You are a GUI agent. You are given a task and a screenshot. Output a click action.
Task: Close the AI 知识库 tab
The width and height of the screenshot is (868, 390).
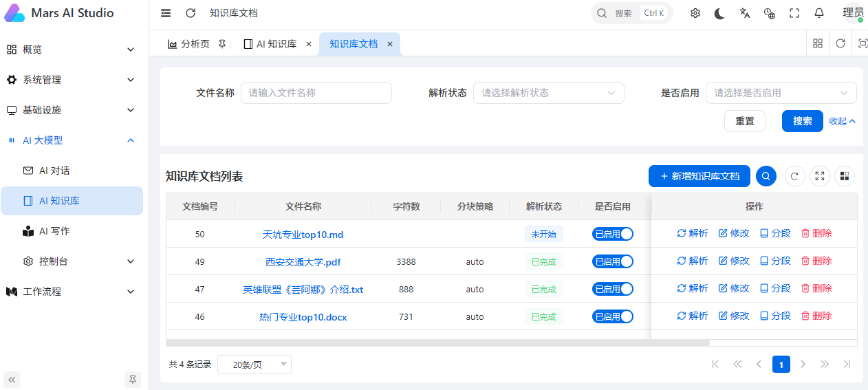tap(308, 44)
